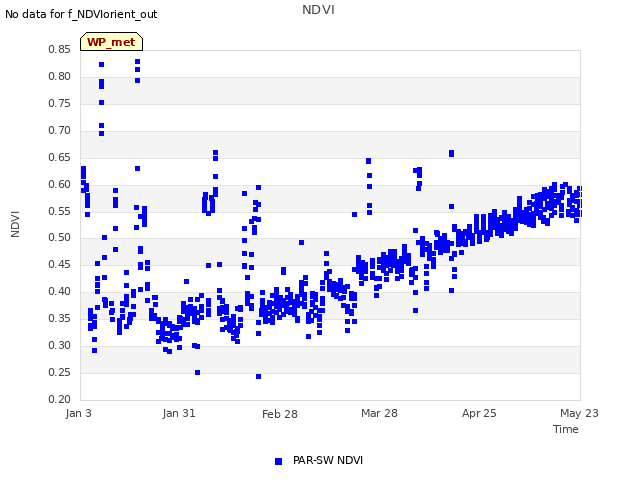Click the 0.25 y-axis tick label
The height and width of the screenshot is (480, 640).
point(60,372)
